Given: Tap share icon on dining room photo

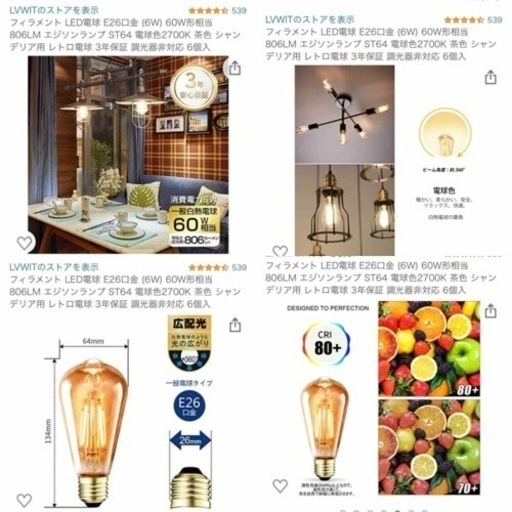Looking at the screenshot, I should pos(235,68).
